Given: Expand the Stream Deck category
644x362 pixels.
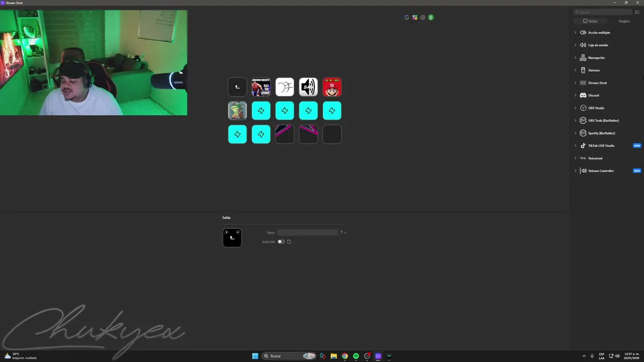Looking at the screenshot, I should point(576,83).
